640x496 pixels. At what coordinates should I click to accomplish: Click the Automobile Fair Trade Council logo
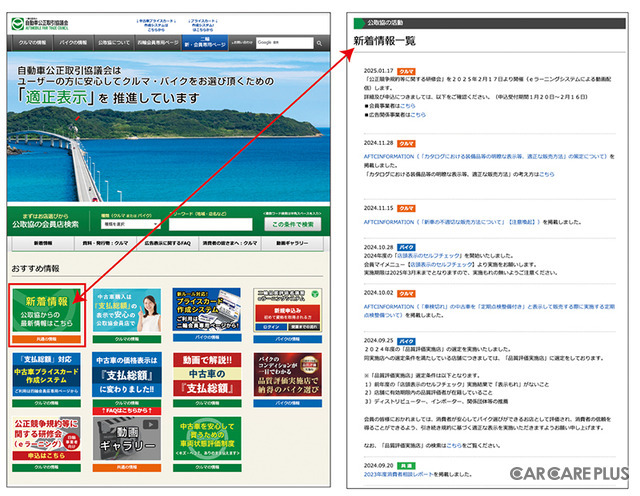(x=40, y=24)
